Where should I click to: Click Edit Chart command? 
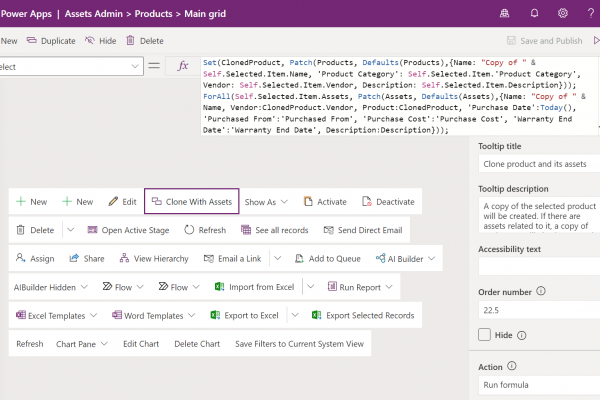pos(141,344)
